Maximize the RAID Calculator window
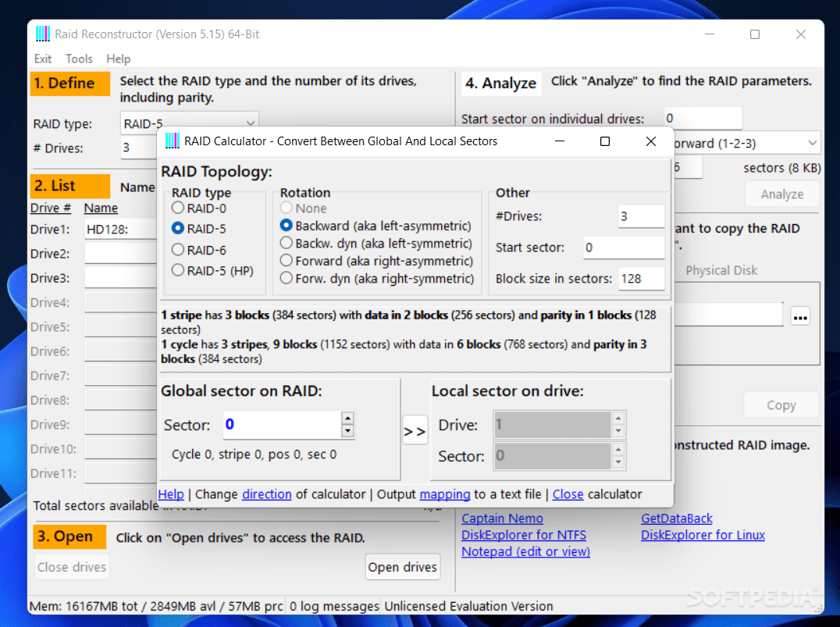Screen dimensions: 840x627 605,141
